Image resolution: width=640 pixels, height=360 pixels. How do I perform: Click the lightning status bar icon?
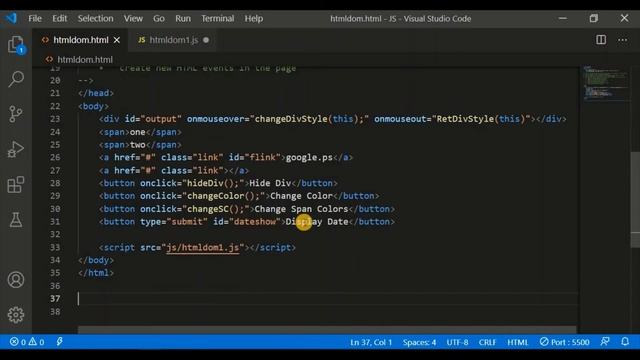pos(60,342)
